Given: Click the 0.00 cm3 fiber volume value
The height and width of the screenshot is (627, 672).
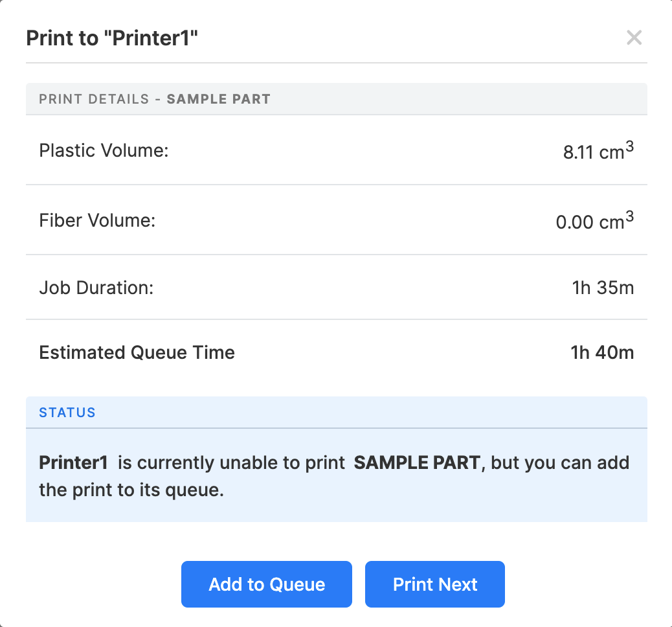Looking at the screenshot, I should coord(594,220).
